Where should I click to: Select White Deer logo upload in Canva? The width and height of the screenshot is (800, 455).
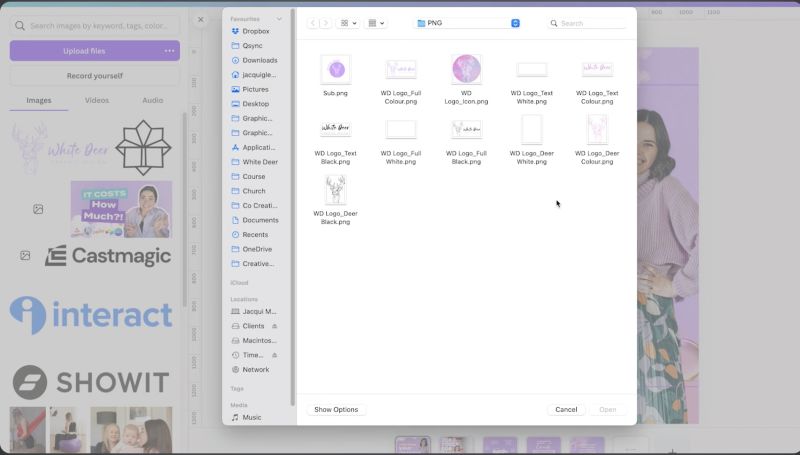[x=60, y=148]
